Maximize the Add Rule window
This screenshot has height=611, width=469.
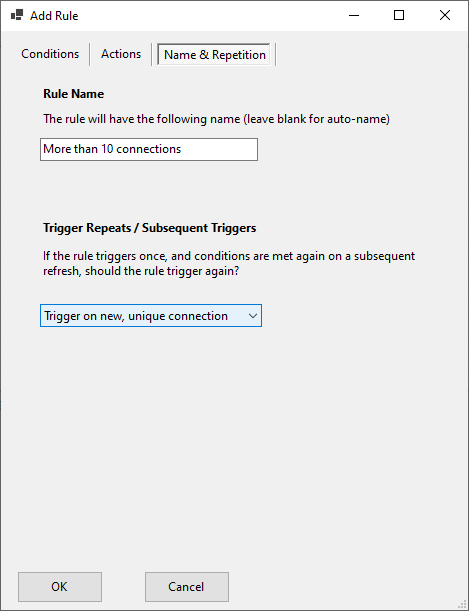pyautogui.click(x=399, y=15)
